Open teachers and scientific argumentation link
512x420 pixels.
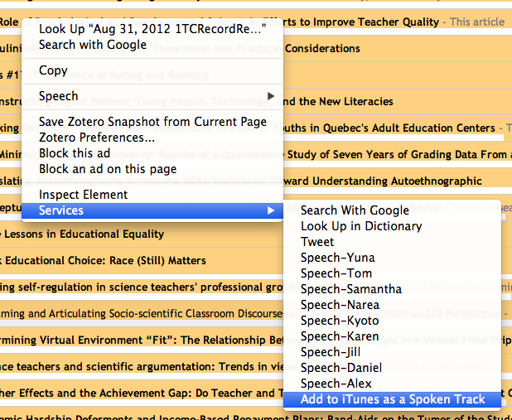coord(142,366)
